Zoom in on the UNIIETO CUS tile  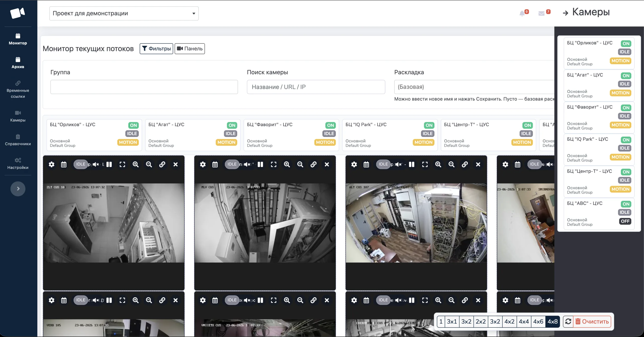pyautogui.click(x=287, y=300)
